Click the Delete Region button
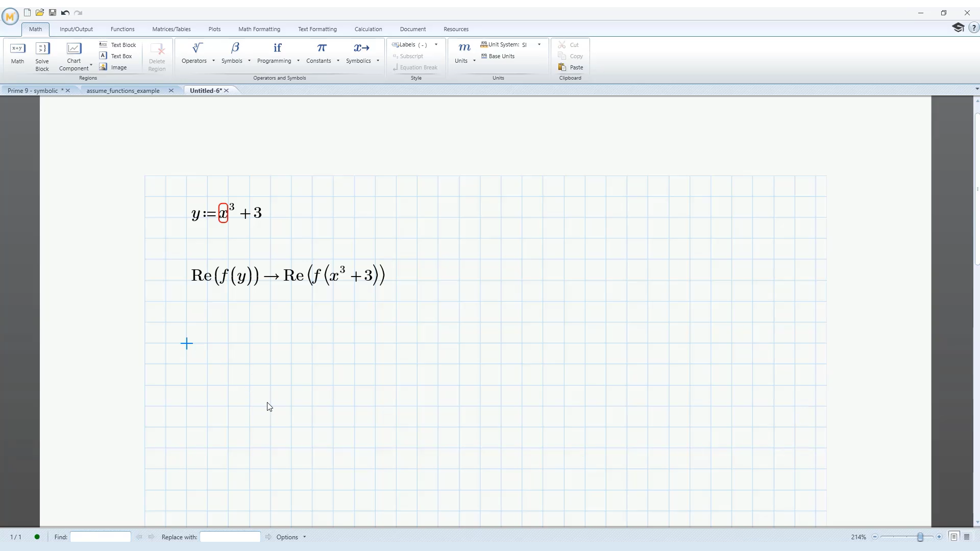Image resolution: width=980 pixels, height=551 pixels. pyautogui.click(x=157, y=57)
